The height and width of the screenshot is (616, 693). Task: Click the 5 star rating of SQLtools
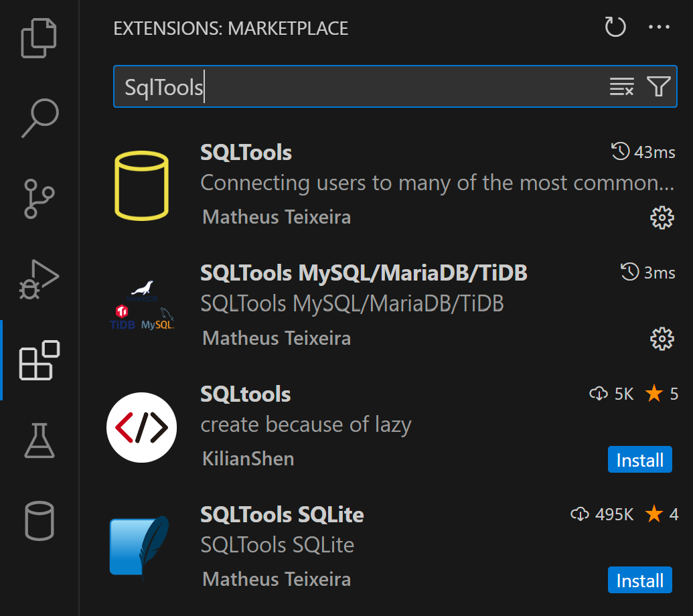662,394
